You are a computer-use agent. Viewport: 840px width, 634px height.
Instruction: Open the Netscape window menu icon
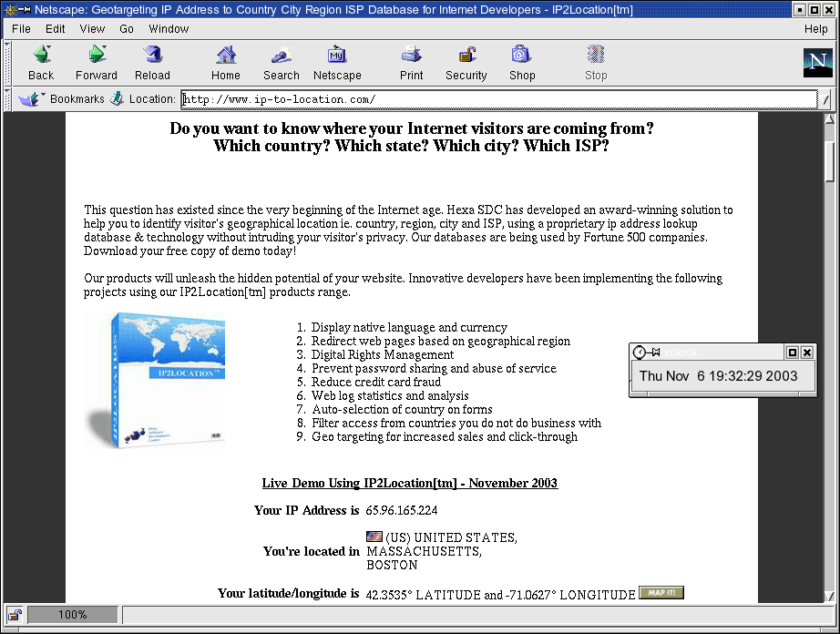[x=10, y=10]
